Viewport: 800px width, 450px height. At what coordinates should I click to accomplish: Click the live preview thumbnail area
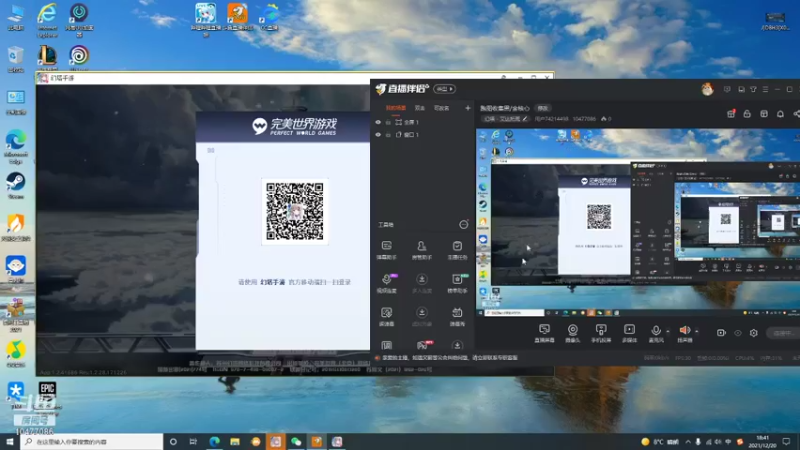click(638, 223)
